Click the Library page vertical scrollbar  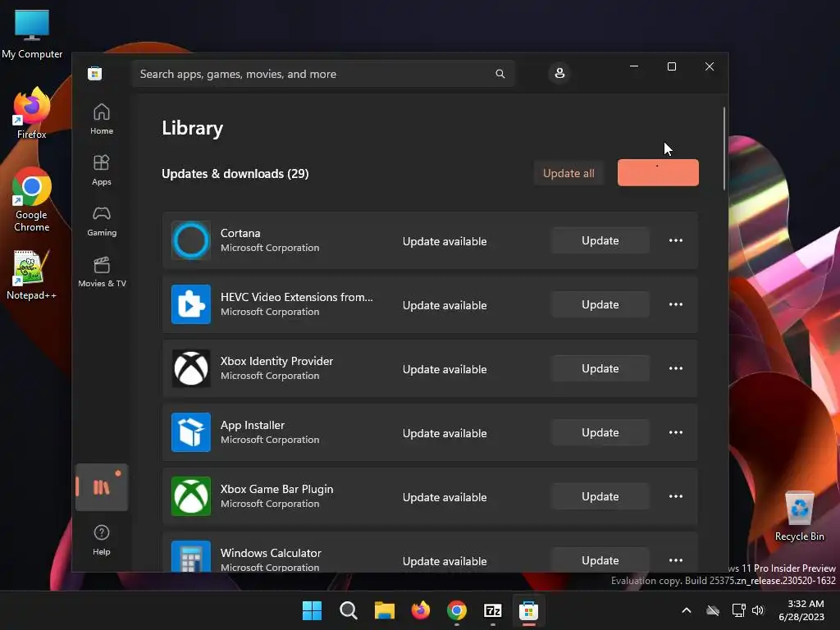pyautogui.click(x=724, y=148)
